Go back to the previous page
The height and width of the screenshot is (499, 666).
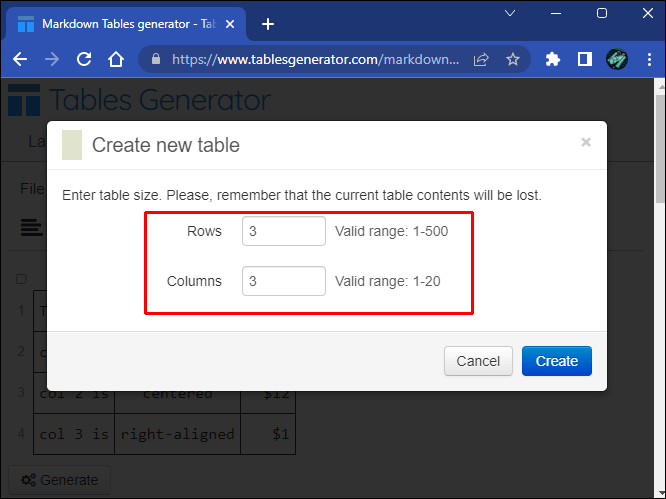[x=20, y=59]
